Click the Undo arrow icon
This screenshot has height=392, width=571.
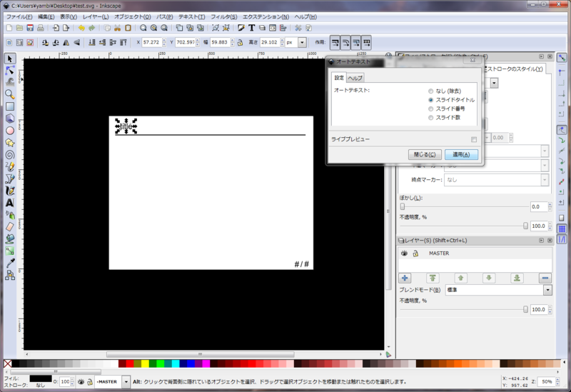81,28
